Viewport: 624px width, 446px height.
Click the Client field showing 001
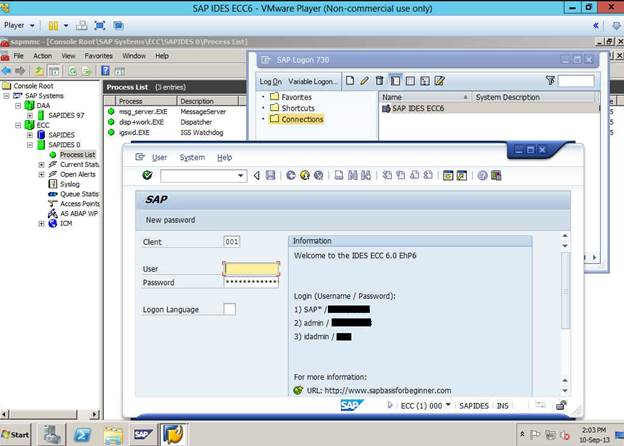click(x=232, y=242)
